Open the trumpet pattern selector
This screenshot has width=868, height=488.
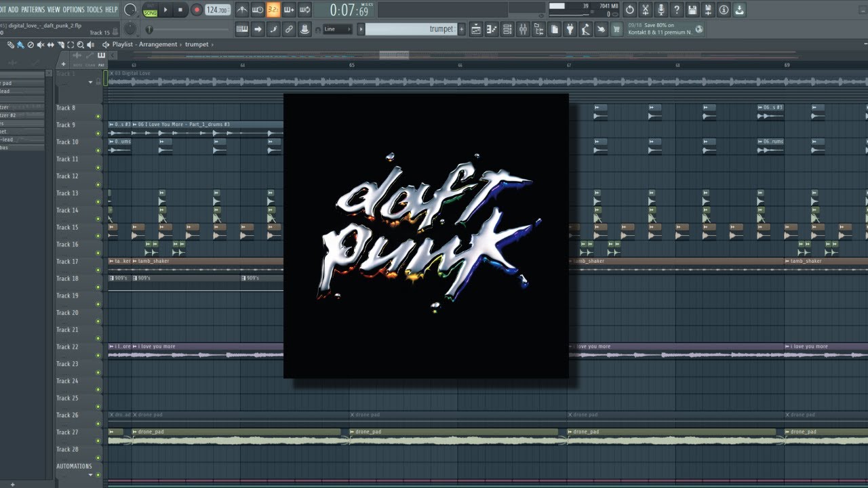coord(412,29)
